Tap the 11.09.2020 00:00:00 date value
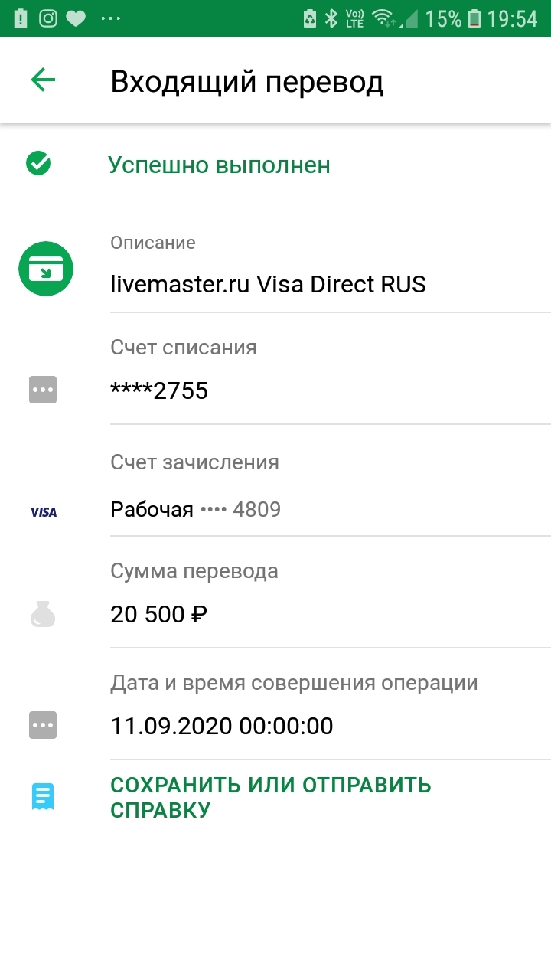The image size is (551, 980). (x=222, y=725)
